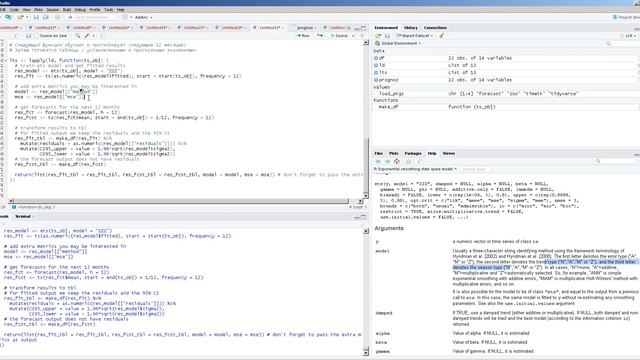Open the Global Environment dropdown
Screen dimensions: 640x360
[398, 43]
